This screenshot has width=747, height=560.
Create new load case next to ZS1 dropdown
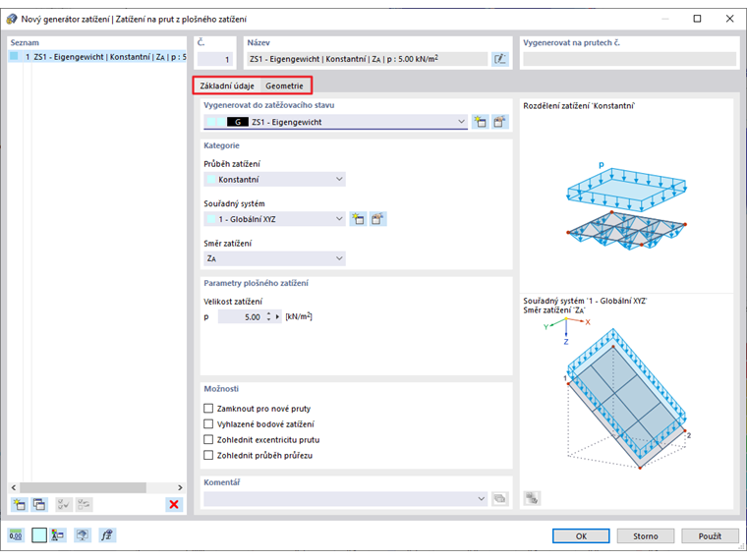pos(481,122)
